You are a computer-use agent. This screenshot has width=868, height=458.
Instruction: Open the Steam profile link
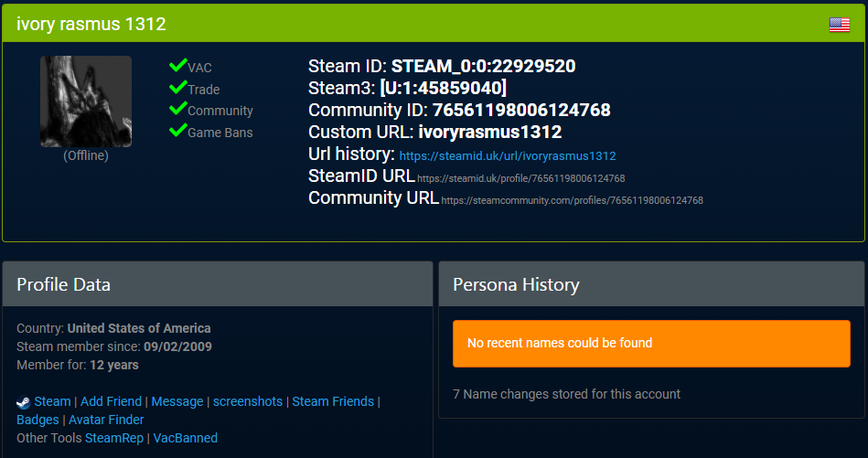click(x=52, y=401)
